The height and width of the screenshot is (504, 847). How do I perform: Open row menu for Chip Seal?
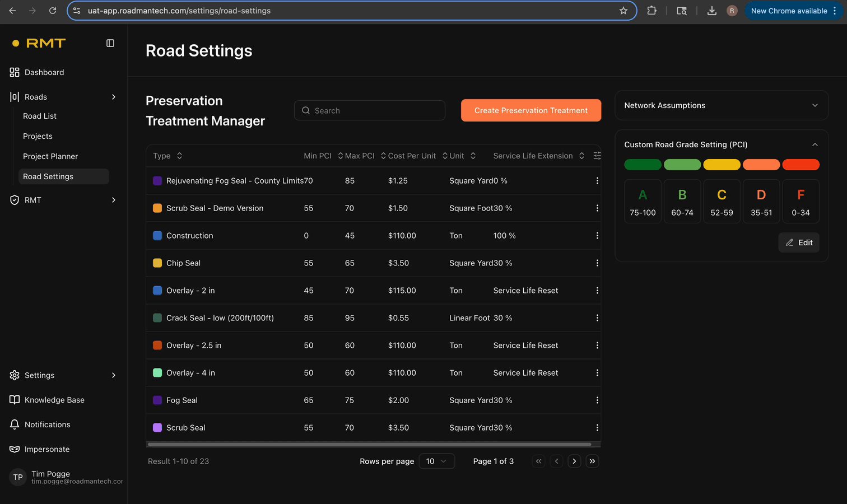597,263
